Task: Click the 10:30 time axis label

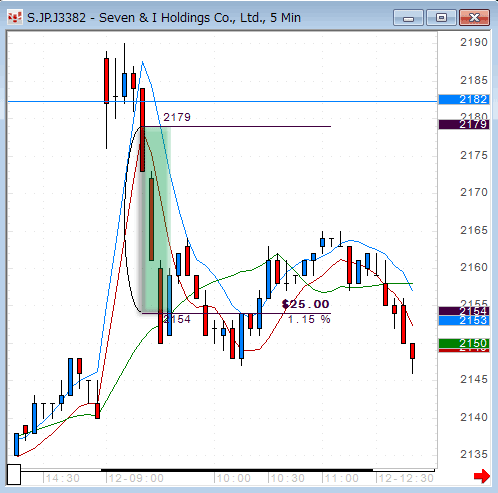Action: [287, 478]
